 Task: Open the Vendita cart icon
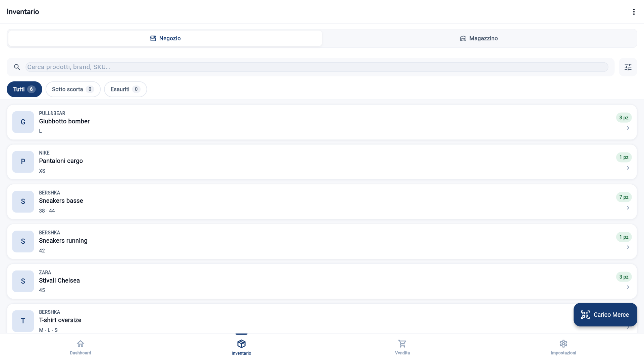[402, 344]
